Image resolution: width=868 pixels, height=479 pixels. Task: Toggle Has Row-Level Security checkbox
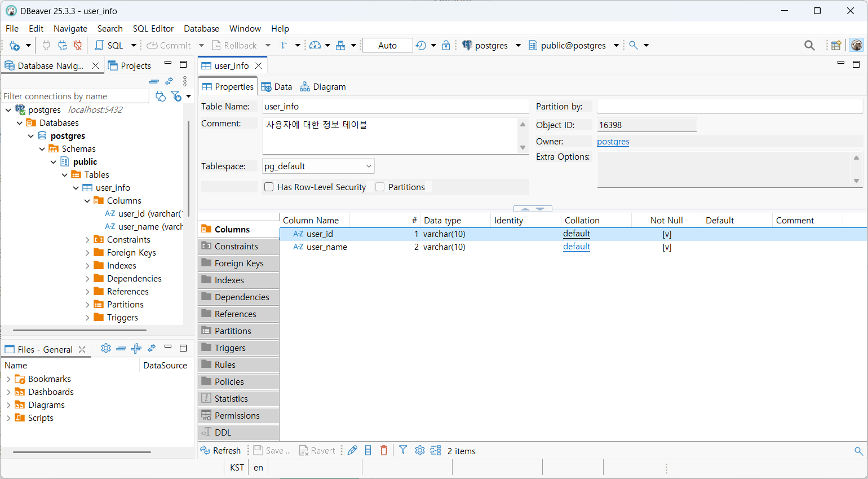tap(269, 187)
